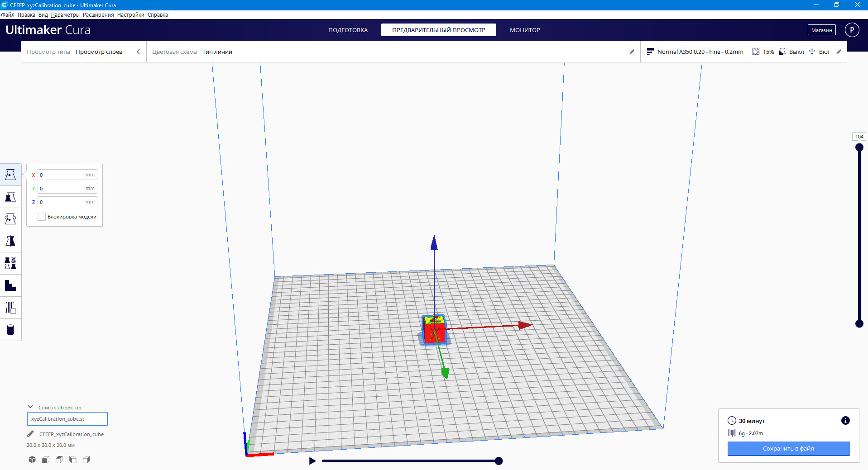The image size is (868, 470).
Task: Select the Rotate tool icon
Action: point(10,219)
